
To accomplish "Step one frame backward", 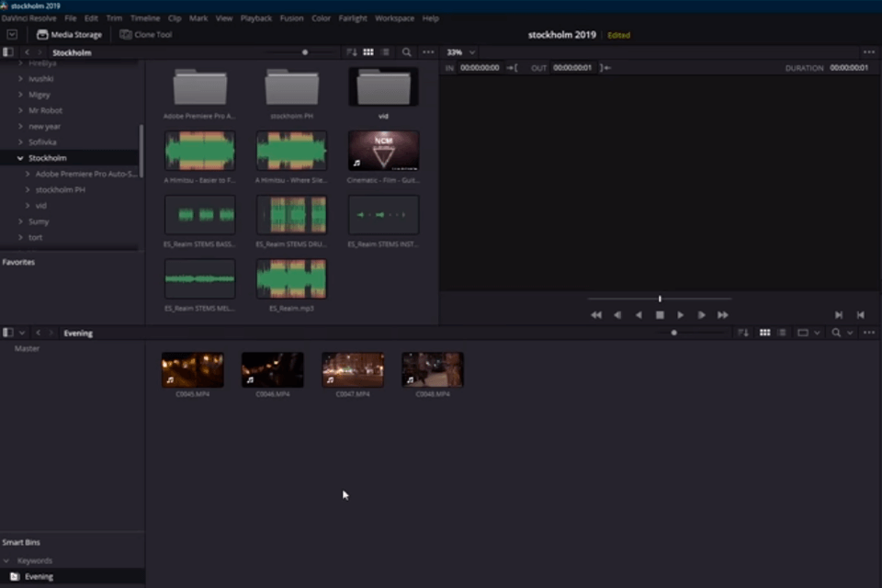I will [x=617, y=315].
